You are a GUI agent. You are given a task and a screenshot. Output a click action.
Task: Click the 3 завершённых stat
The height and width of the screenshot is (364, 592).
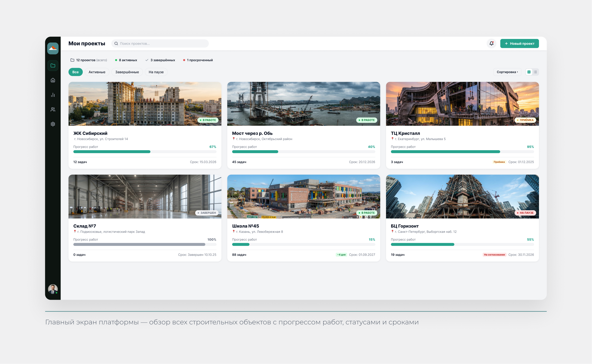[x=160, y=60]
